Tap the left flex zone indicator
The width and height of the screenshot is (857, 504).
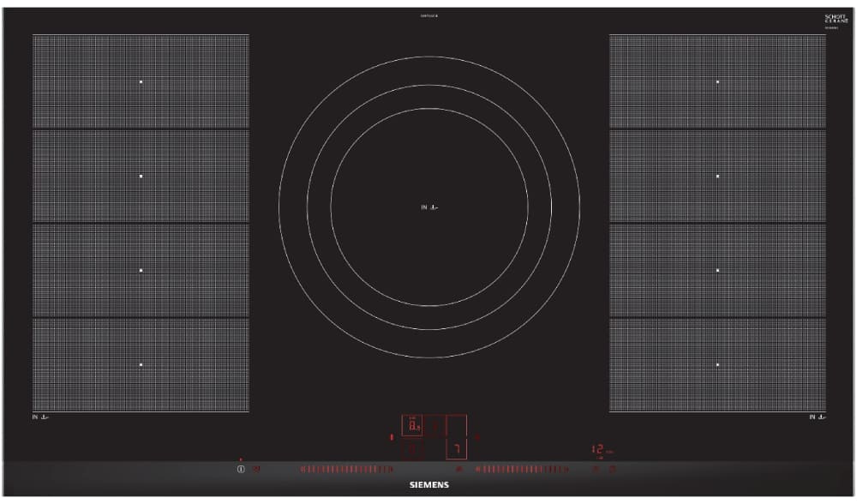coord(392,437)
